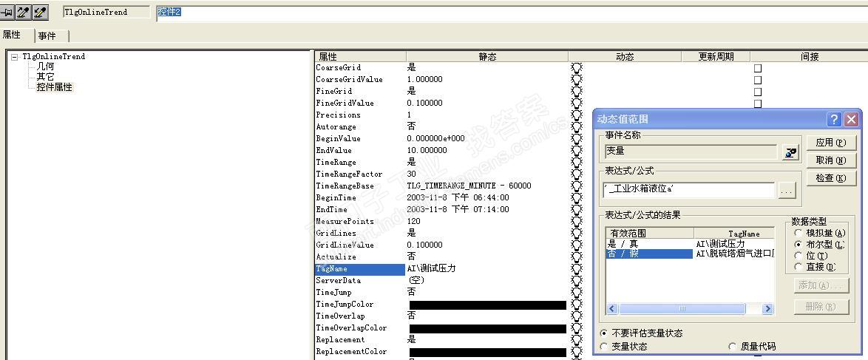
Task: Select the 是 / 真 result row
Action: tap(690, 244)
